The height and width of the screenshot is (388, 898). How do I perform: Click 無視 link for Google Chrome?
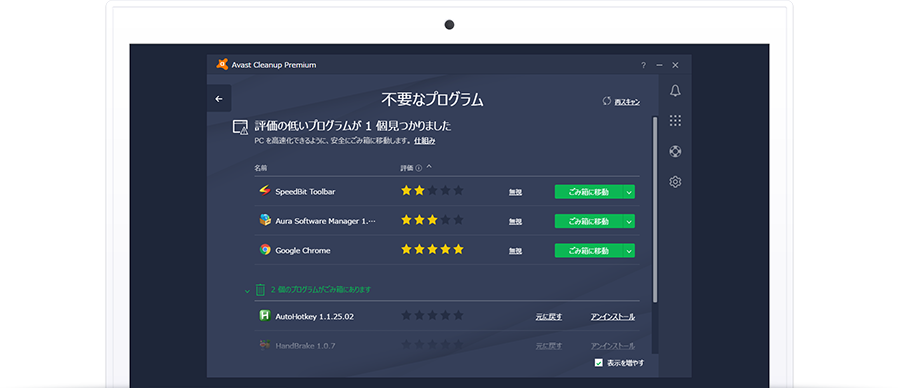point(515,251)
